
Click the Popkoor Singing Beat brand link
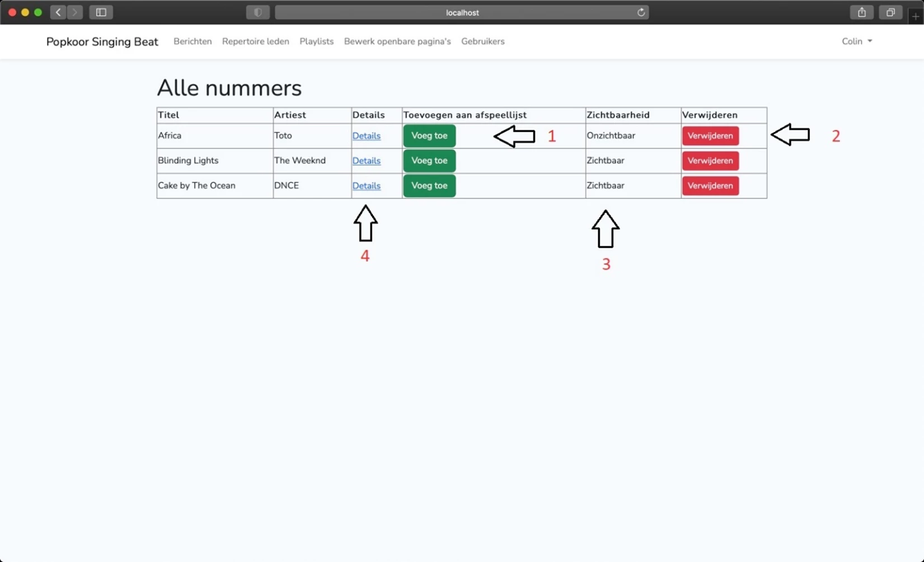click(102, 41)
